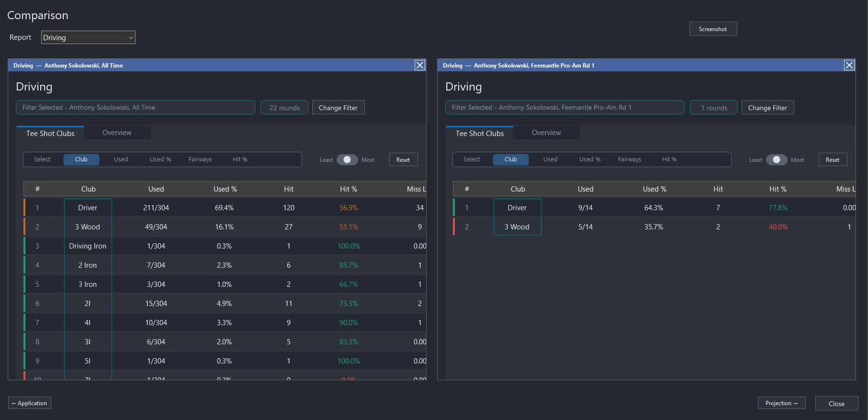Return to Application via back arrow button

(x=30, y=403)
